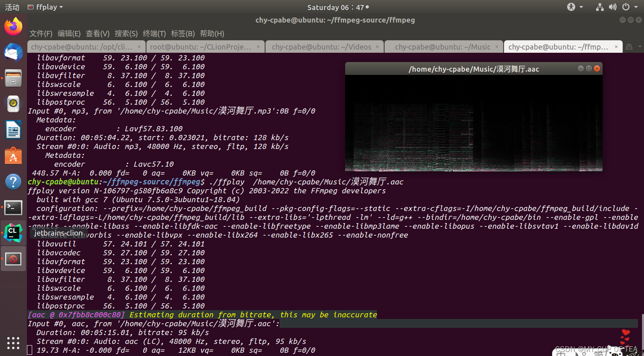Close the root@ubuntu CLionProje tab
Viewport: 644px width, 356px height.
tap(258, 47)
